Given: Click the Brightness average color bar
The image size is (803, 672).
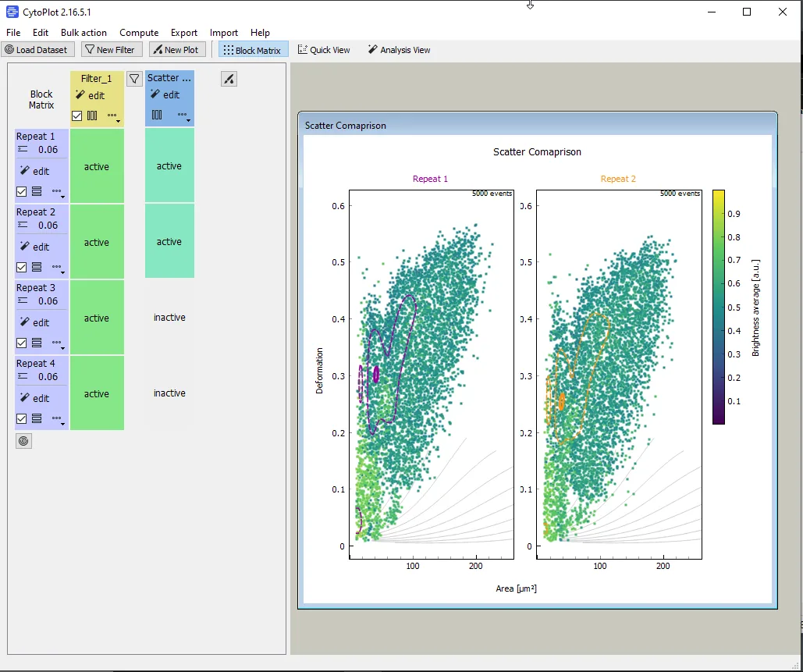Looking at the screenshot, I should coord(719,308).
